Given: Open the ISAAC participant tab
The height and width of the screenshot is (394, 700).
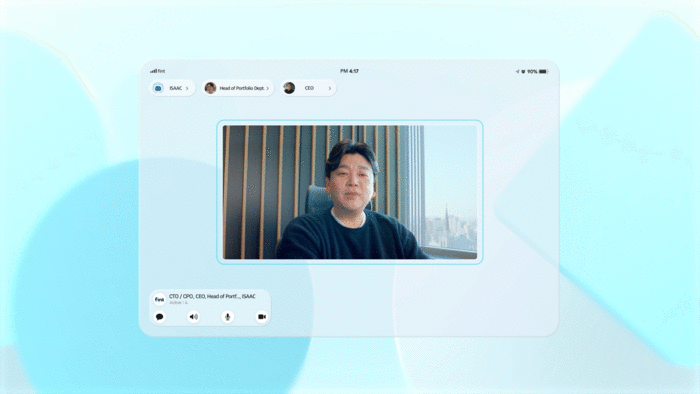Looking at the screenshot, I should tap(172, 88).
